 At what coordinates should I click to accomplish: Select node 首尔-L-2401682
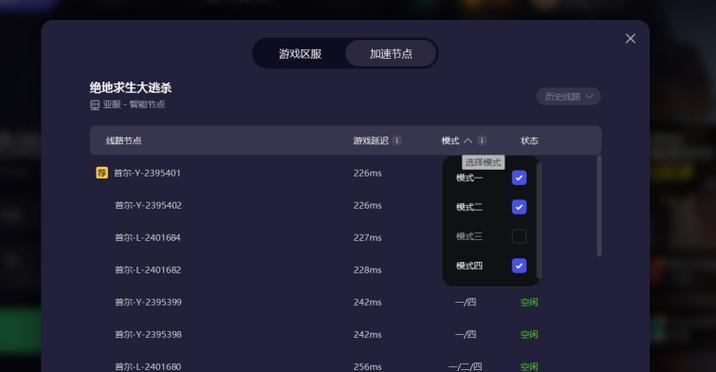click(147, 270)
